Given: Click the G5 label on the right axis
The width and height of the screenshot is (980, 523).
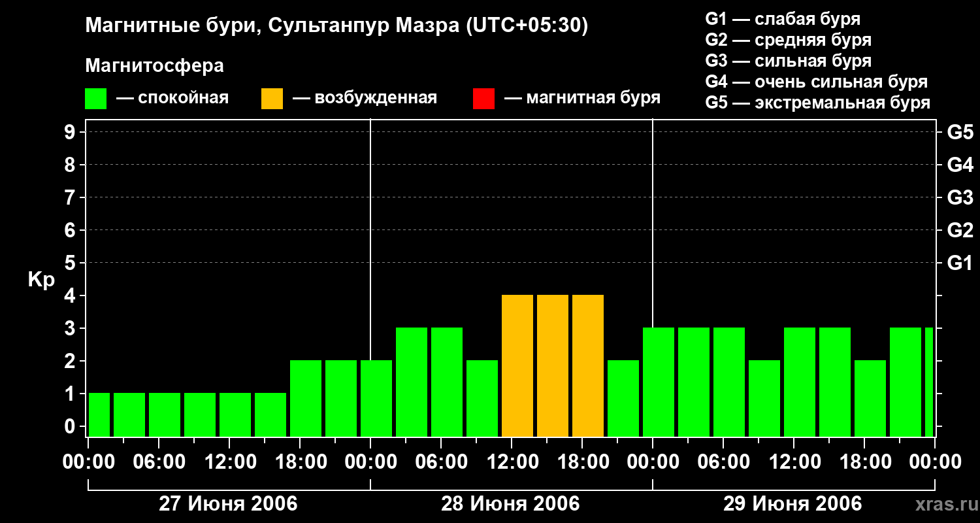Looking at the screenshot, I should click(960, 132).
